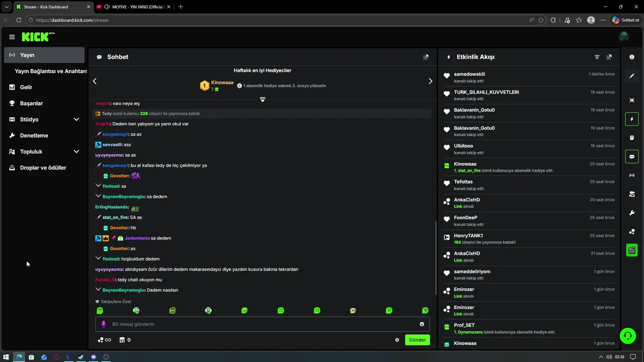The image size is (644, 362).
Task: Expand reply thread on fledead 'sa' message
Action: (98, 186)
